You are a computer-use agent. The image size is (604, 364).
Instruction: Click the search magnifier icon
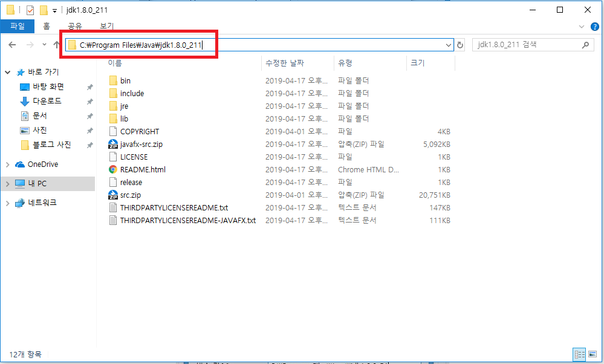(x=585, y=45)
